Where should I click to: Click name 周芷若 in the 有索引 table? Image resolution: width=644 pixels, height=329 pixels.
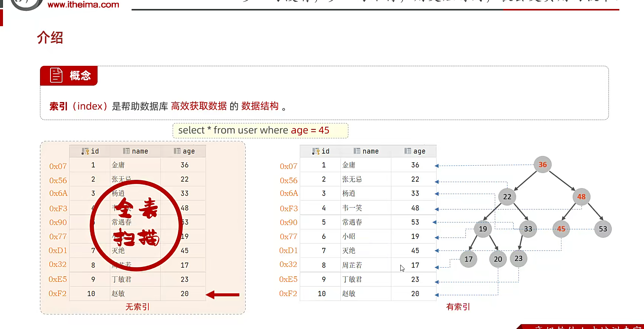[352, 265]
